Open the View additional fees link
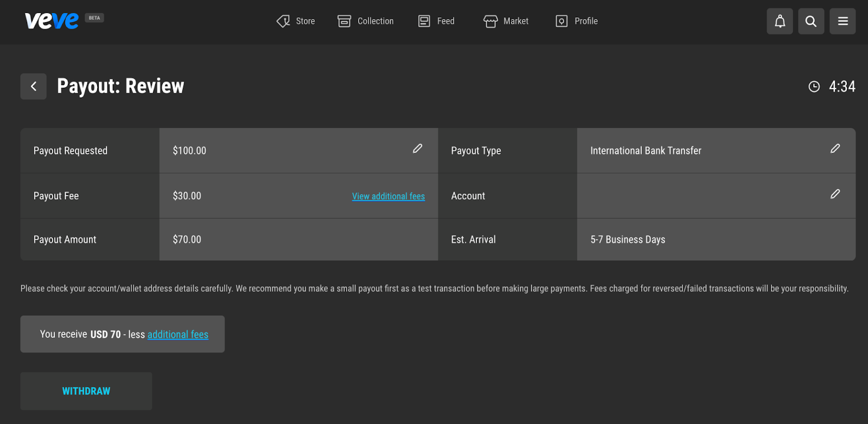Screen dimensions: 868x424 pyautogui.click(x=388, y=196)
